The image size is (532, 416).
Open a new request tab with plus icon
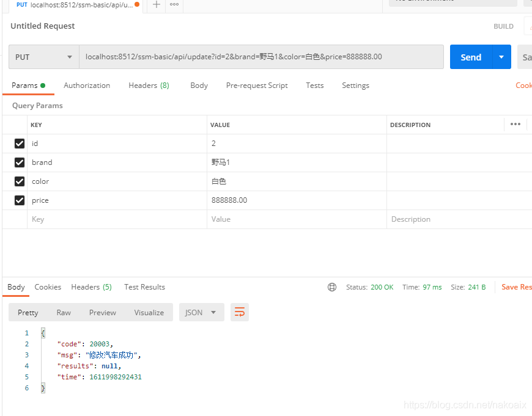pyautogui.click(x=157, y=5)
